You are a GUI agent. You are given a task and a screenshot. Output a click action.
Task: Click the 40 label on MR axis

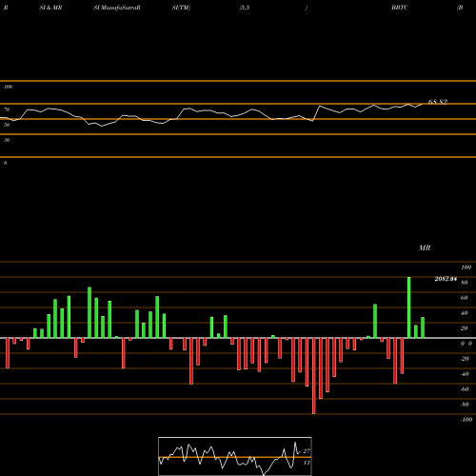click(x=465, y=313)
